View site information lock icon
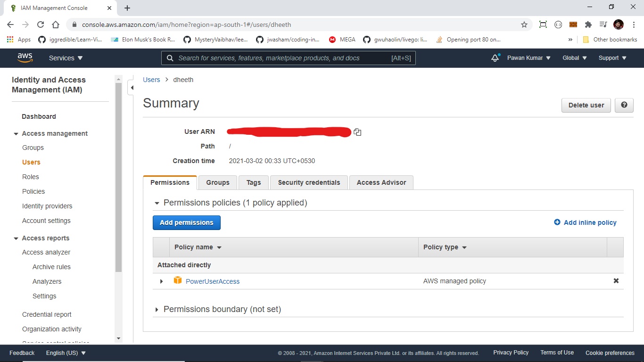The width and height of the screenshot is (644, 362). [x=74, y=25]
